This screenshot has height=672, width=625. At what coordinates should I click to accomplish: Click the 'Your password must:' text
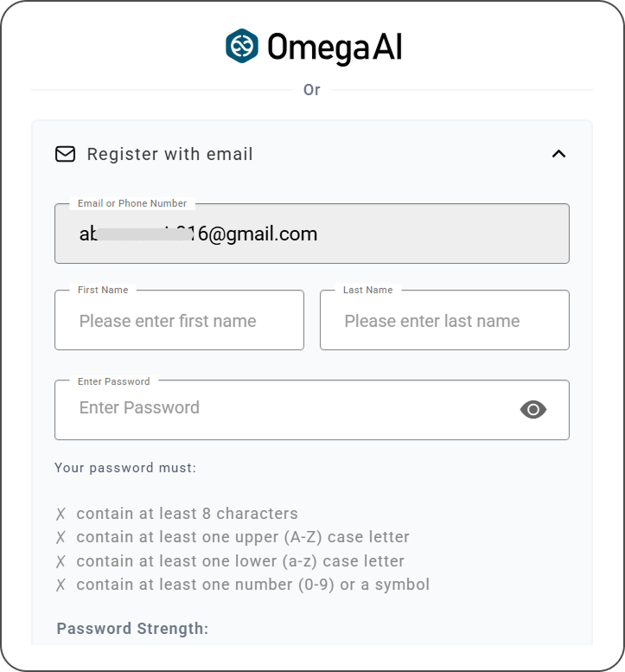pyautogui.click(x=125, y=468)
